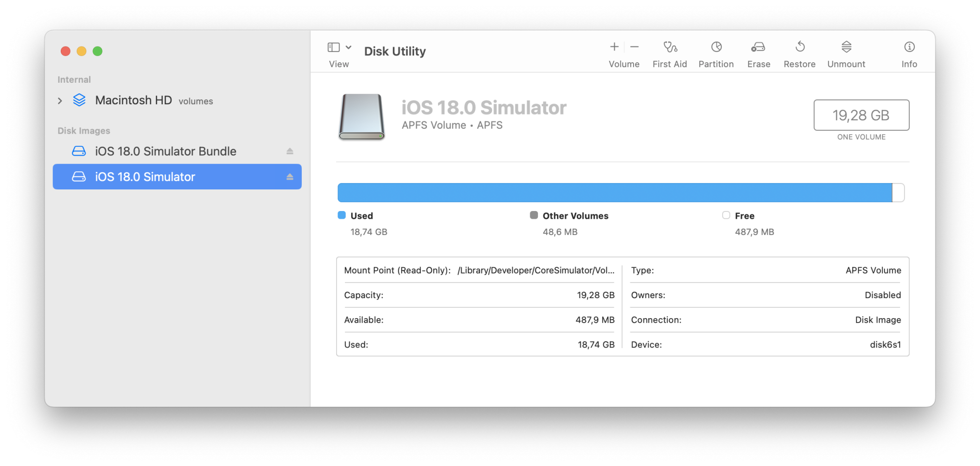
Task: Close the Disk Utility window
Action: click(66, 51)
